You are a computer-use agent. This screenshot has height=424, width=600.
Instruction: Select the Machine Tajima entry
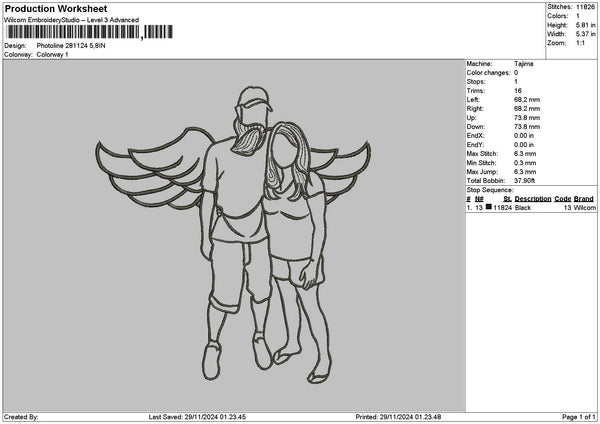point(500,64)
